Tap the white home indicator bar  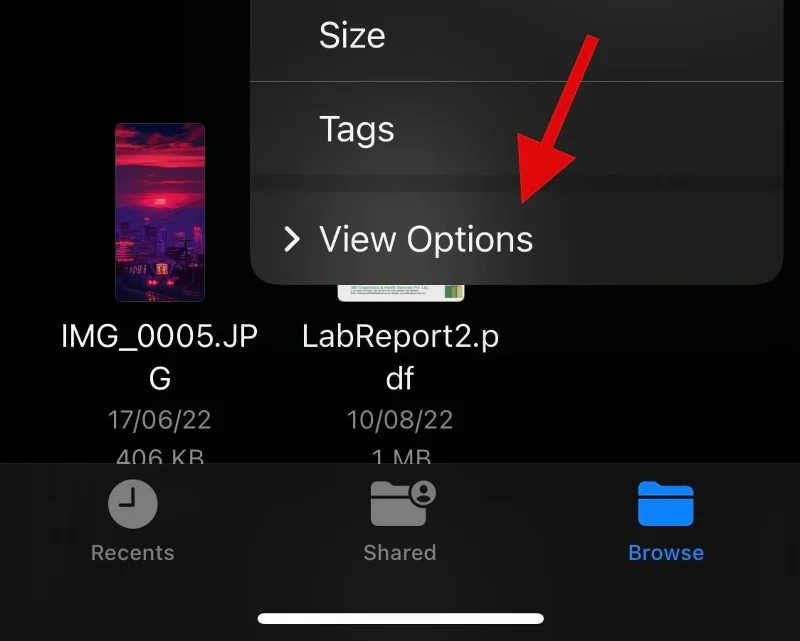click(401, 619)
